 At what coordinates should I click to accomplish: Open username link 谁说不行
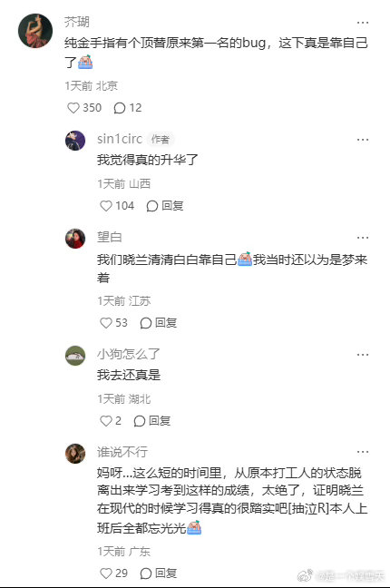coord(122,452)
